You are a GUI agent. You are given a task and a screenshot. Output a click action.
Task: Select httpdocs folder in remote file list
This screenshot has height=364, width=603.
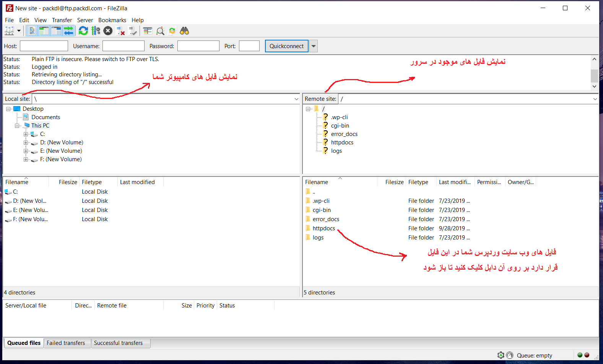[323, 228]
